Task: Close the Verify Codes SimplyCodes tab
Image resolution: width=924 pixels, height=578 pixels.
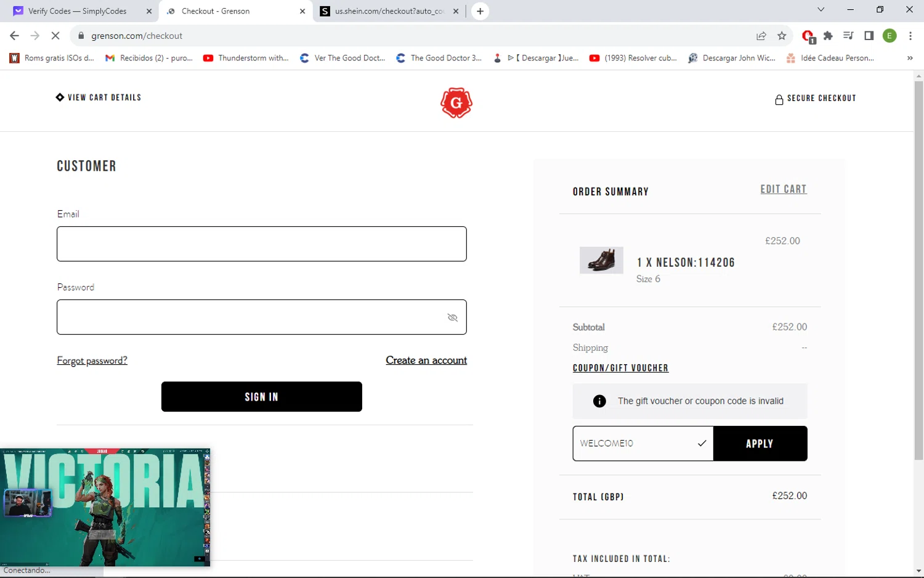Action: tap(149, 11)
